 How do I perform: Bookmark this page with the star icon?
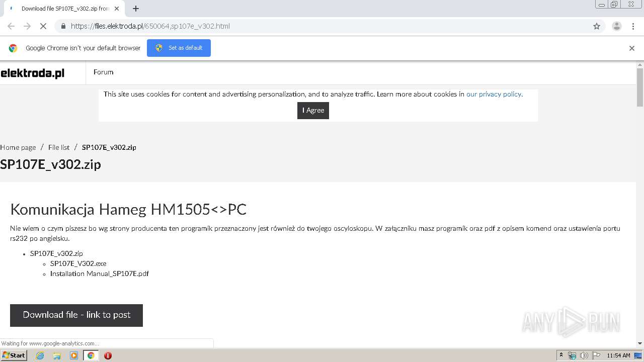(597, 26)
